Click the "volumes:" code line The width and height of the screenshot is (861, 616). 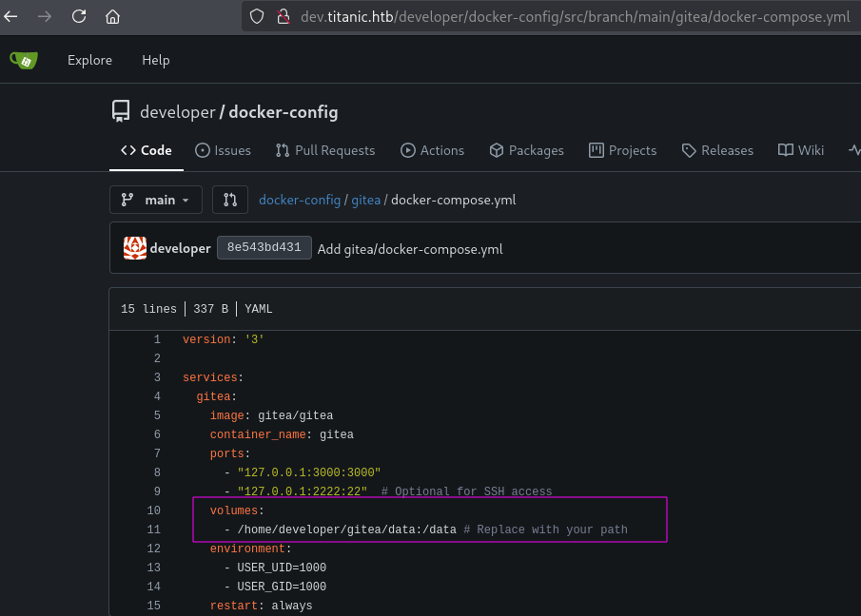[x=237, y=510]
